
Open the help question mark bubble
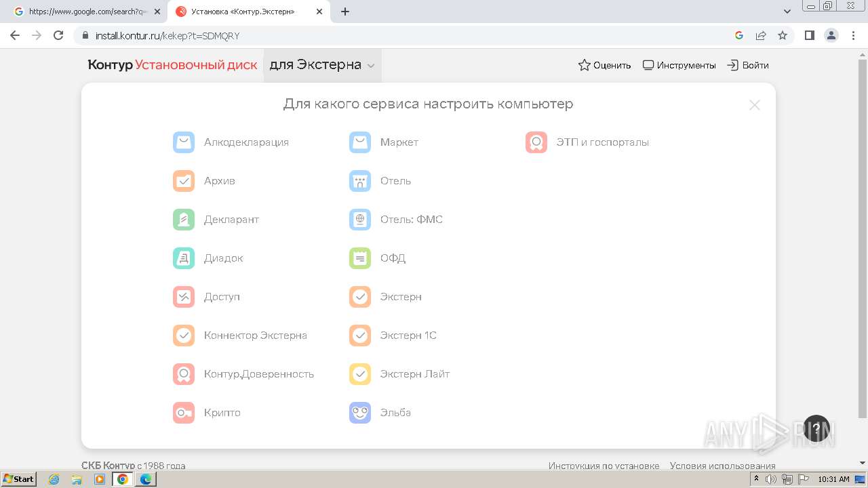(x=816, y=428)
